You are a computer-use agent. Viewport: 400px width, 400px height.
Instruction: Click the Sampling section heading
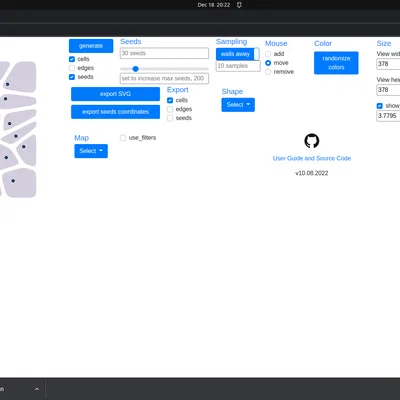[231, 42]
